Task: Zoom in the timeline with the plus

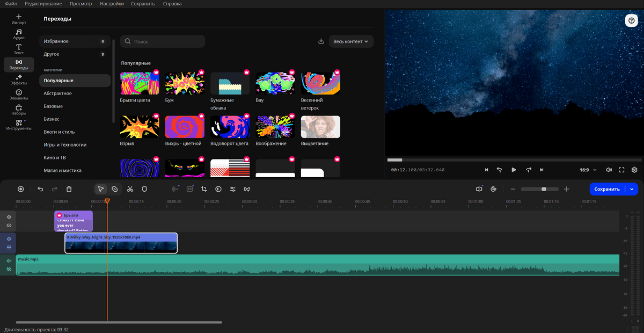Action: (x=567, y=189)
